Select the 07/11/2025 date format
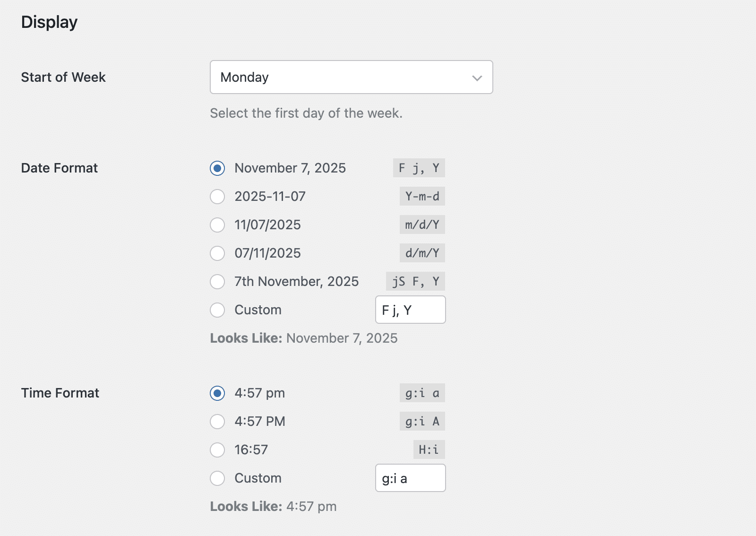The image size is (756, 536). 217,253
